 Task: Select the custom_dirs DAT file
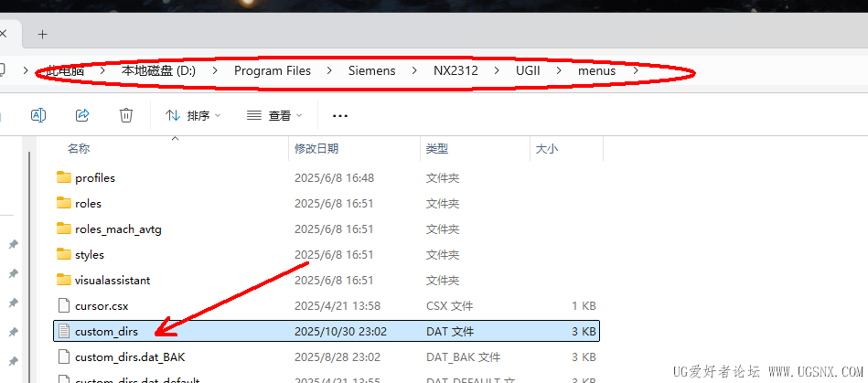click(327, 331)
